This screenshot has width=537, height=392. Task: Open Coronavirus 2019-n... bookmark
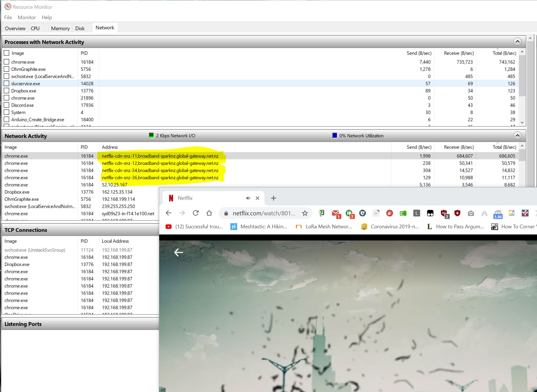point(390,227)
